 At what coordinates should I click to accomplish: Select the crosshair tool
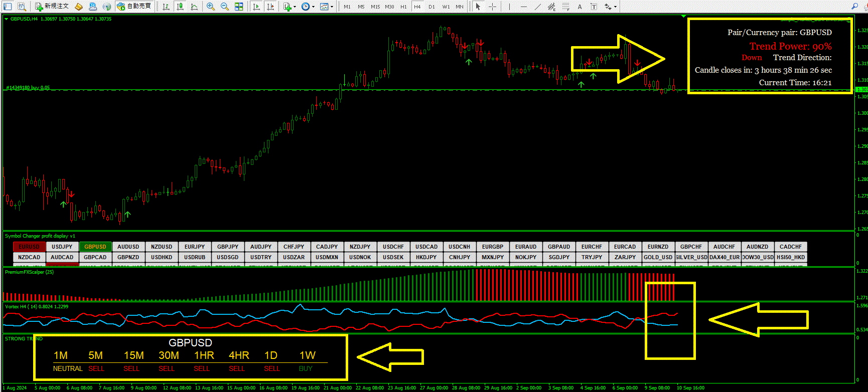(493, 7)
